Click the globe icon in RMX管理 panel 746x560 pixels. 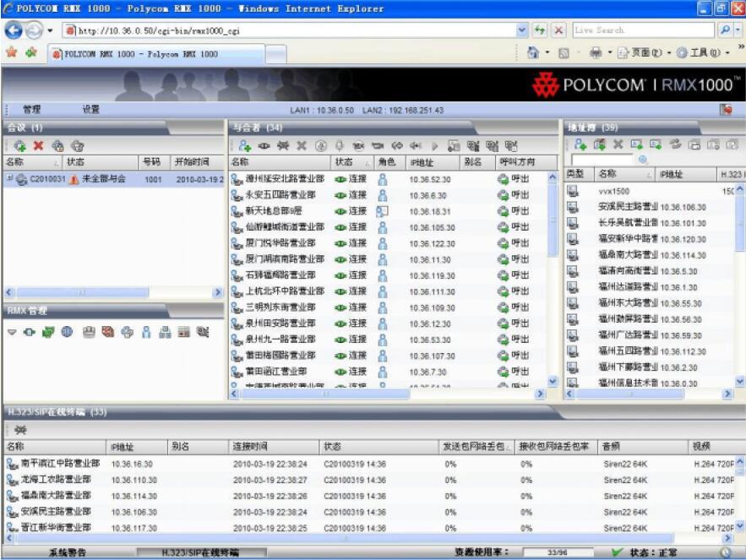pyautogui.click(x=66, y=332)
